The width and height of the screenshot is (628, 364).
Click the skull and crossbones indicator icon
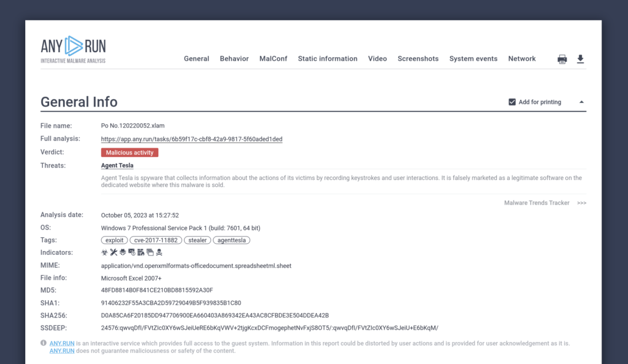tap(159, 252)
